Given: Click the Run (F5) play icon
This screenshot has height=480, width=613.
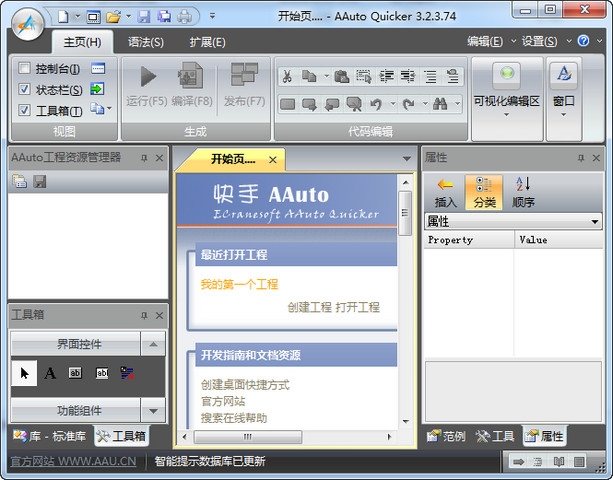Looking at the screenshot, I should pos(148,76).
